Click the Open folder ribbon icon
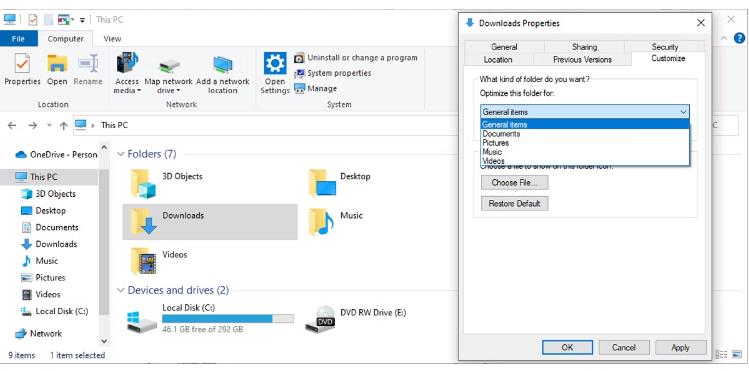The image size is (749, 371). tap(57, 63)
